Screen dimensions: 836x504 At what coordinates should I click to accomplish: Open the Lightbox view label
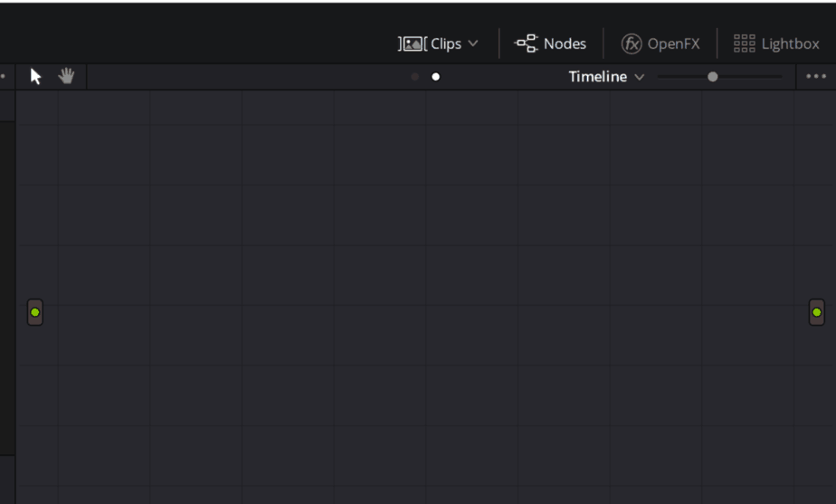(x=790, y=43)
